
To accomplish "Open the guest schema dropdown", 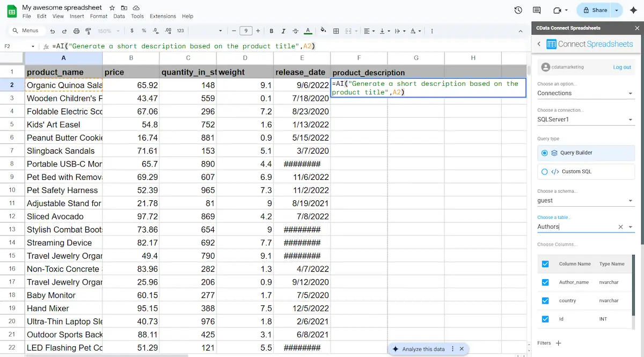I will pos(585,200).
